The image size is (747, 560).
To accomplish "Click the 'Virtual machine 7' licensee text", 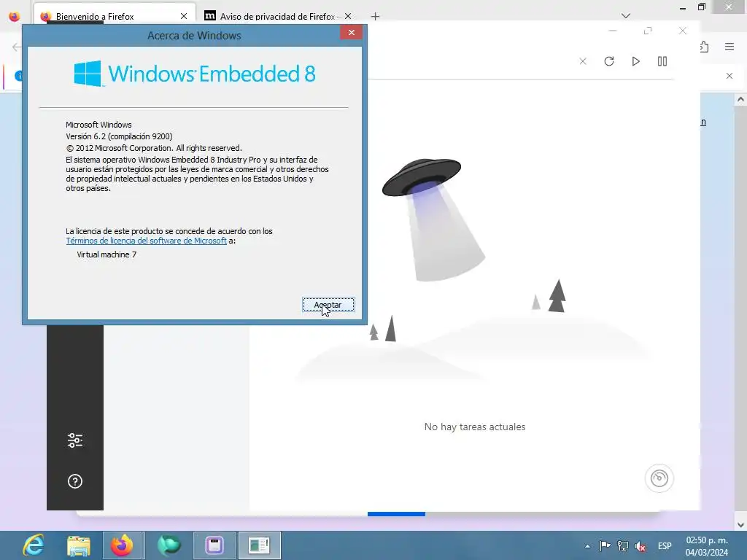I will 107,254.
